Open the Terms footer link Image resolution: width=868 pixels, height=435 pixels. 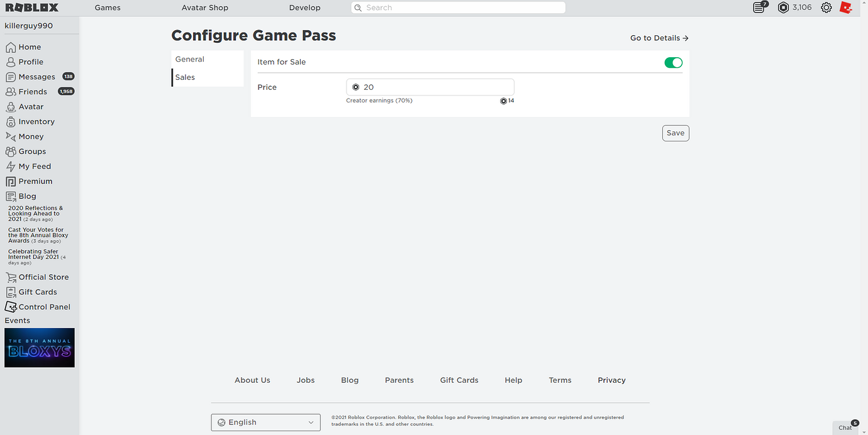click(x=560, y=380)
